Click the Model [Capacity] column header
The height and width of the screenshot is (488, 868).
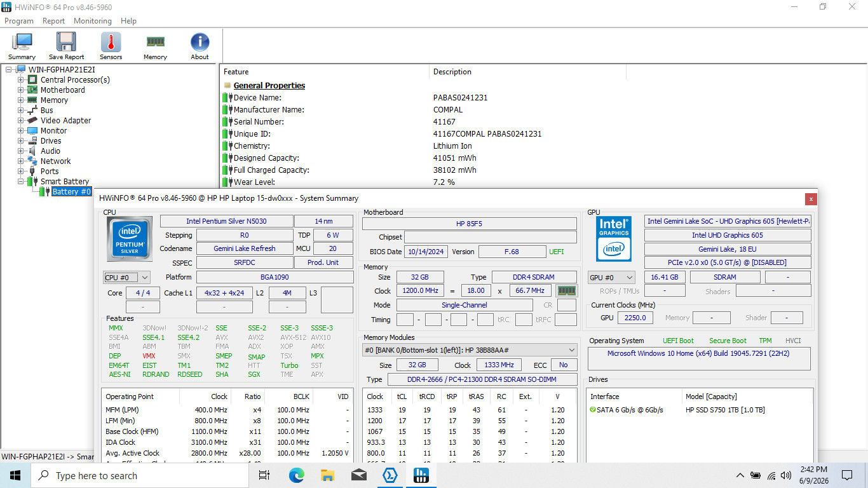tap(746, 396)
